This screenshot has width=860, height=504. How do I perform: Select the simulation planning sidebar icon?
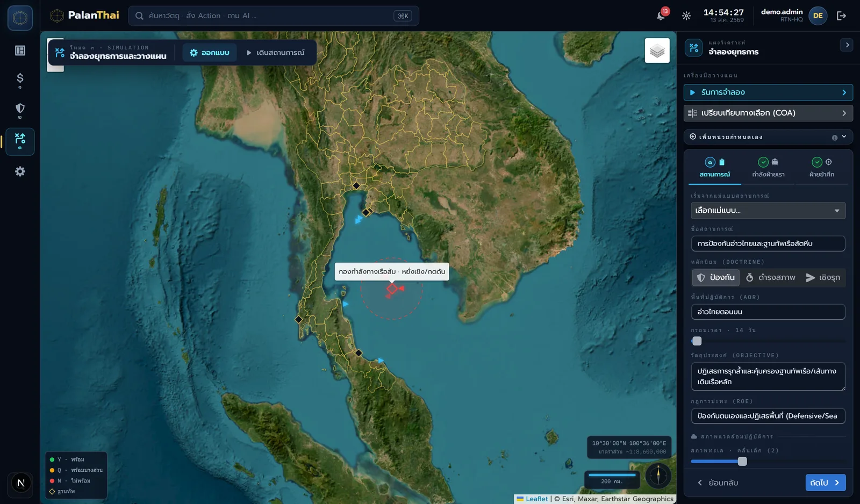20,141
